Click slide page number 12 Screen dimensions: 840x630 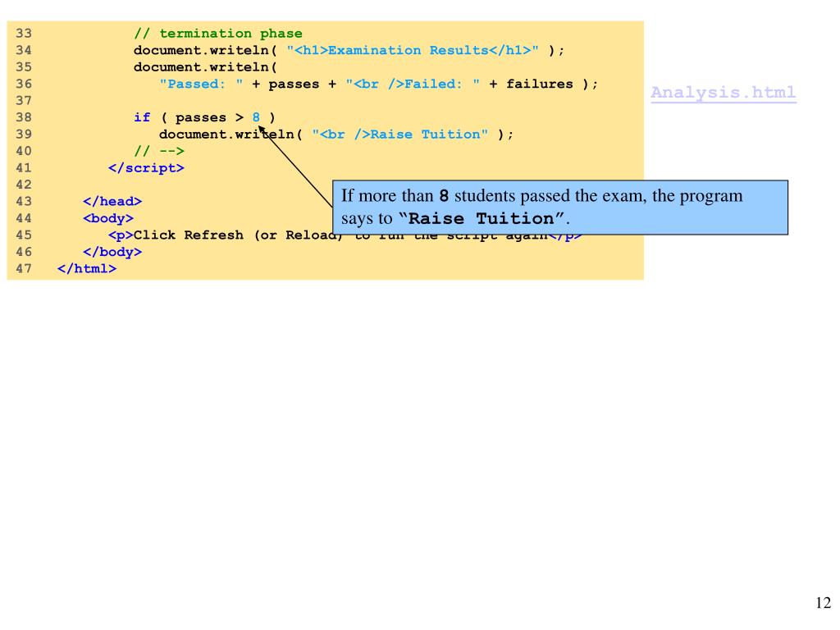tap(823, 603)
